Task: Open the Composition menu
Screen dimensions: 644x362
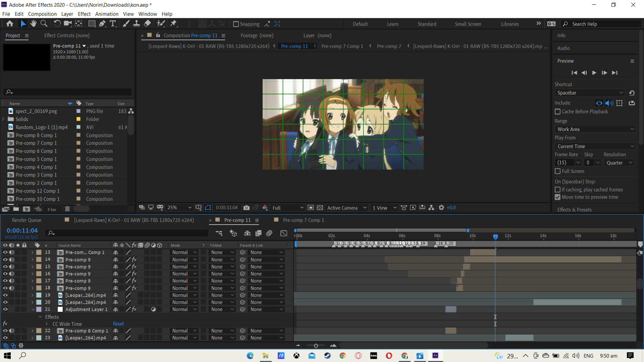Action: pyautogui.click(x=42, y=14)
